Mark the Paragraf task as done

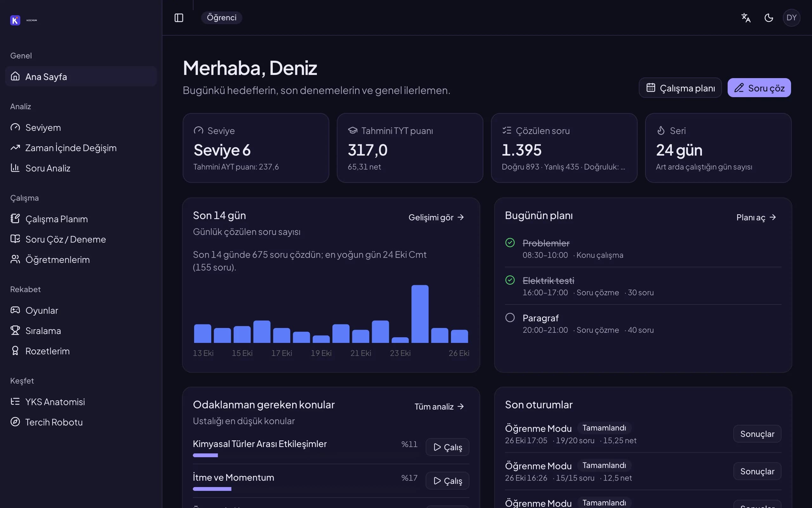(510, 317)
